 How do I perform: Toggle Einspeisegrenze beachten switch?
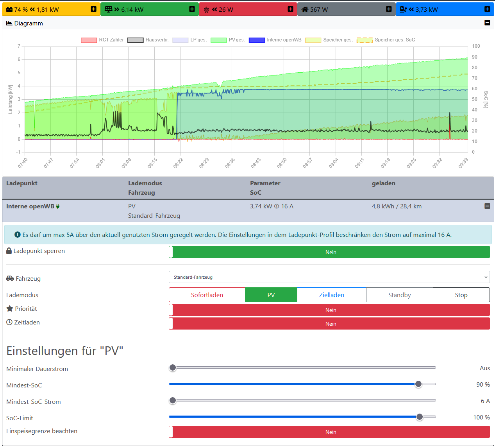(329, 432)
